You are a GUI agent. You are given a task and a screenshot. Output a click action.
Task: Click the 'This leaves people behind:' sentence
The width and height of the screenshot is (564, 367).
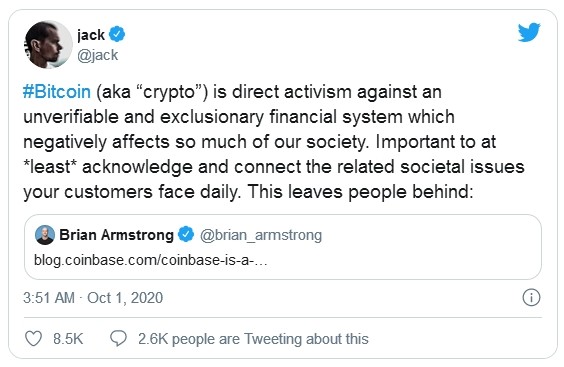360,191
